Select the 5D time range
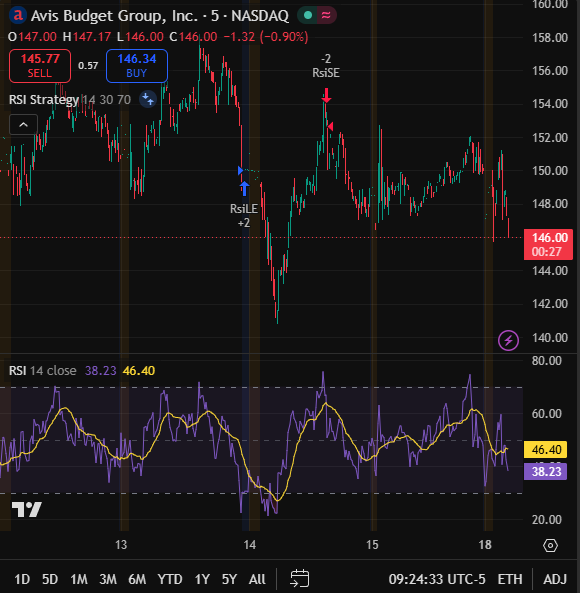This screenshot has width=580, height=593. (50, 579)
